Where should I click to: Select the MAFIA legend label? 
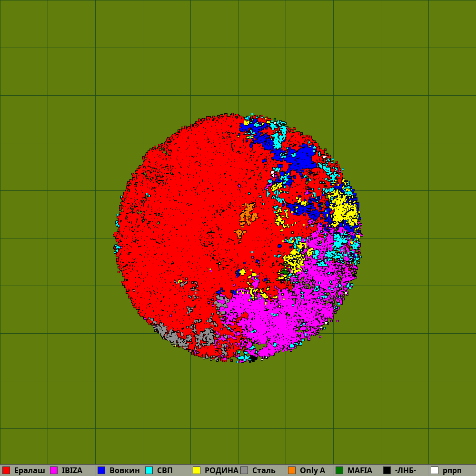pos(360,471)
